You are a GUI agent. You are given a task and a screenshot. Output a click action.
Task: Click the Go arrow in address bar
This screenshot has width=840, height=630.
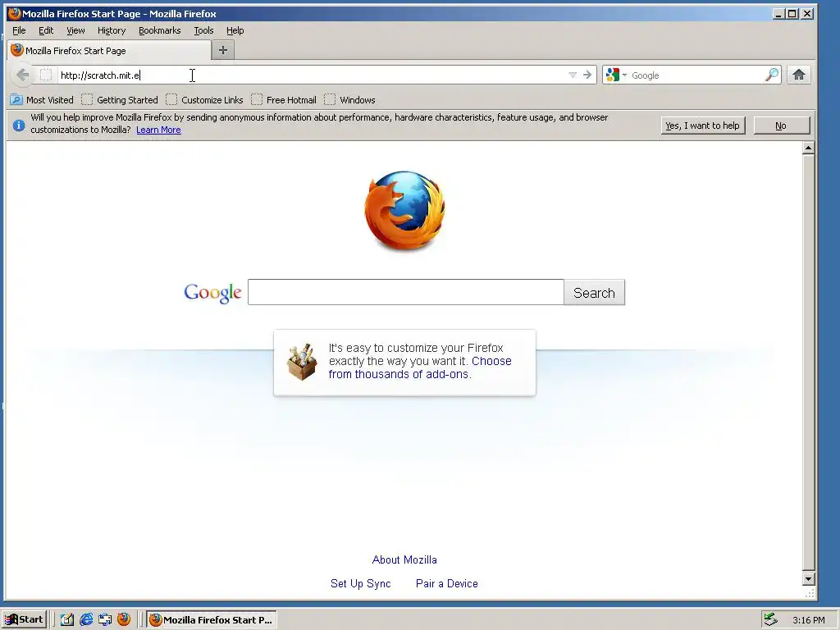tap(587, 75)
